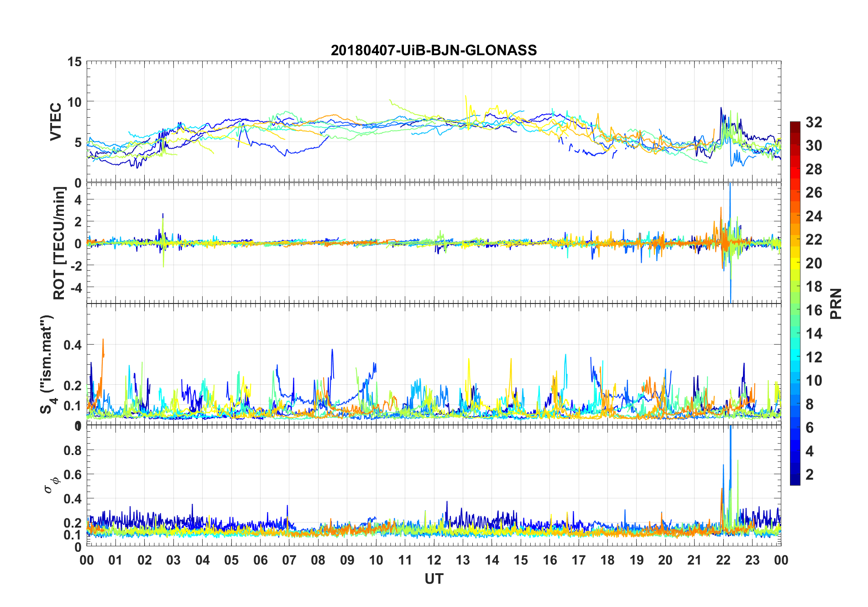Click the 0.8 tick on the sigma-phi axis
The width and height of the screenshot is (868, 607).
(x=73, y=450)
